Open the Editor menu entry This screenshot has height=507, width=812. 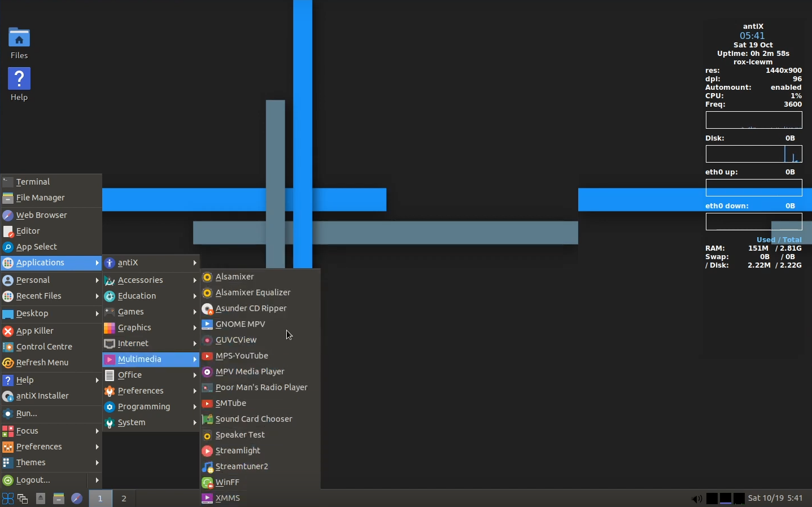tap(51, 231)
